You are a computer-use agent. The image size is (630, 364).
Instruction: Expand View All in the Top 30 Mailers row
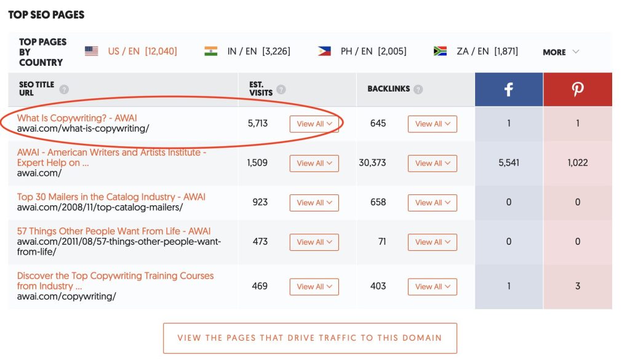click(314, 202)
